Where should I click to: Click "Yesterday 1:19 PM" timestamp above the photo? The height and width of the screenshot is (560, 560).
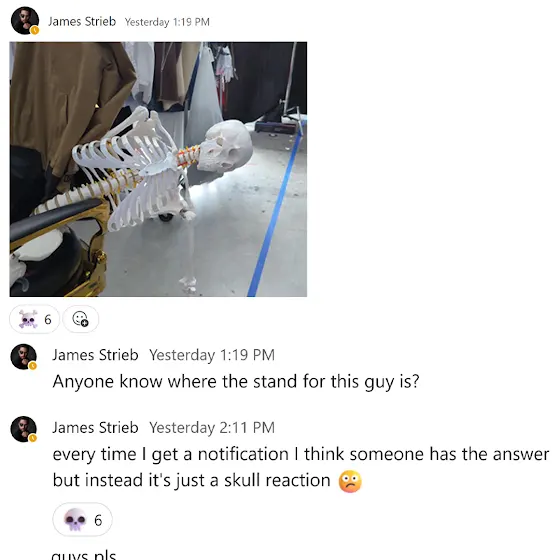(x=167, y=22)
